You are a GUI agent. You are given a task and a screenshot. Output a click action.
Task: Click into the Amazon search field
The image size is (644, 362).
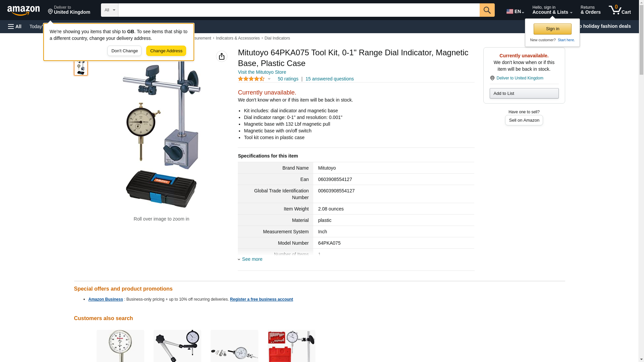point(299,10)
